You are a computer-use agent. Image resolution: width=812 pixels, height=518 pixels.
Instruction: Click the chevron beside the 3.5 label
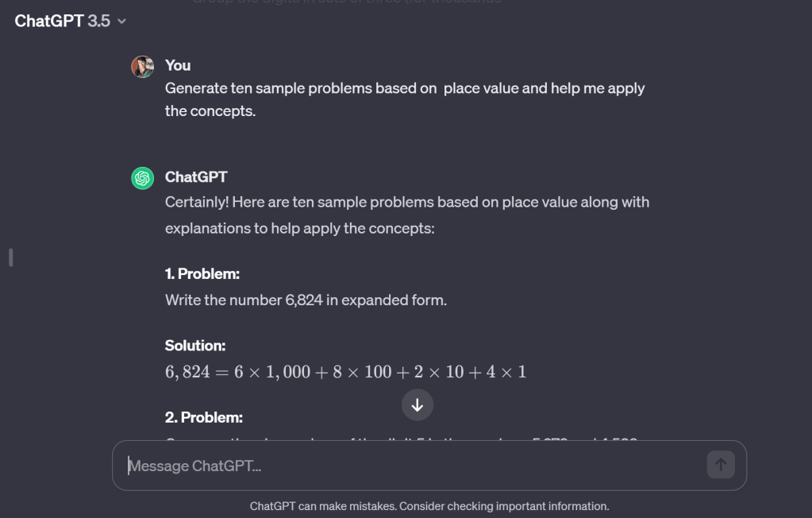pyautogui.click(x=121, y=21)
